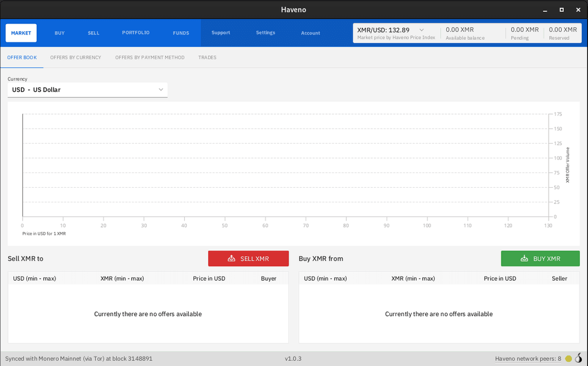
Task: Sort by the Seller column header
Action: pos(560,278)
